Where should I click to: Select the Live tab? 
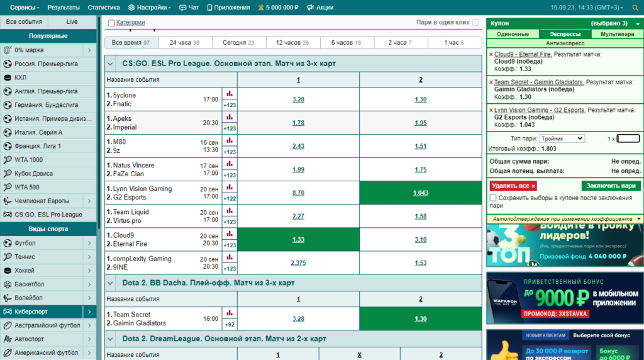click(72, 22)
